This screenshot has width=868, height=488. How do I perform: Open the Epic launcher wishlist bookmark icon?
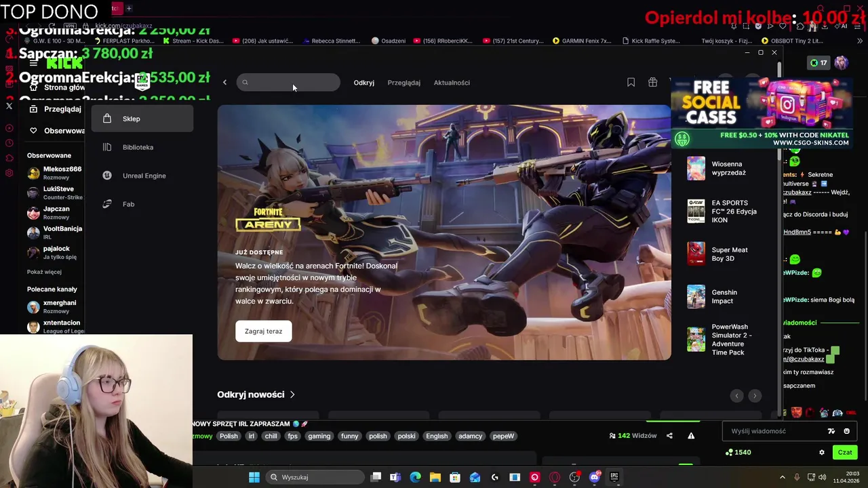pyautogui.click(x=631, y=82)
